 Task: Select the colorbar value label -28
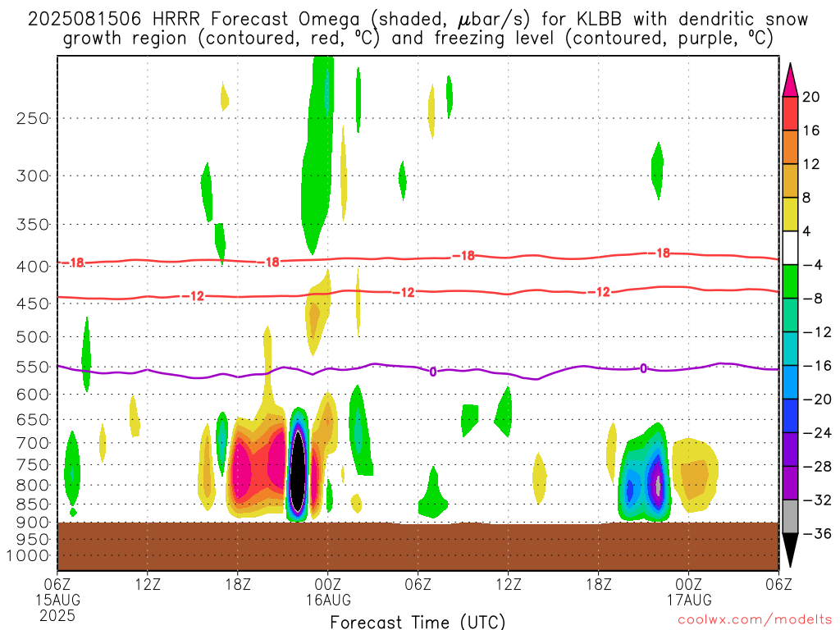coord(817,467)
